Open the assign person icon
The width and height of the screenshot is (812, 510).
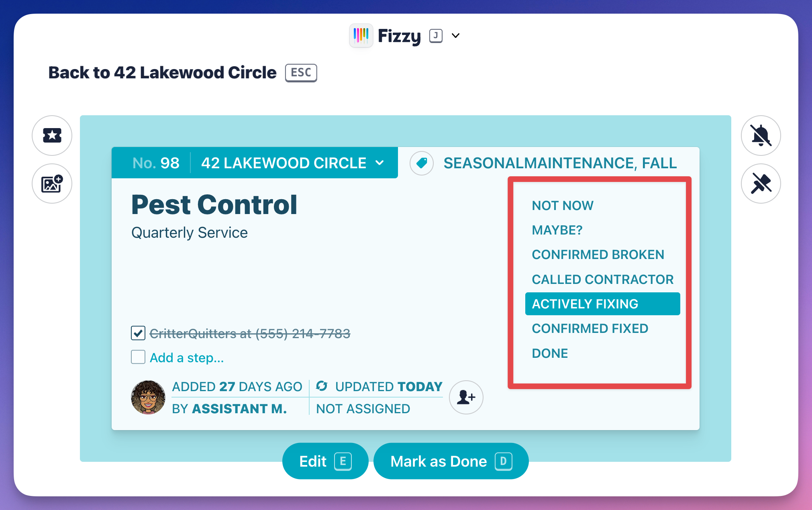click(x=465, y=397)
